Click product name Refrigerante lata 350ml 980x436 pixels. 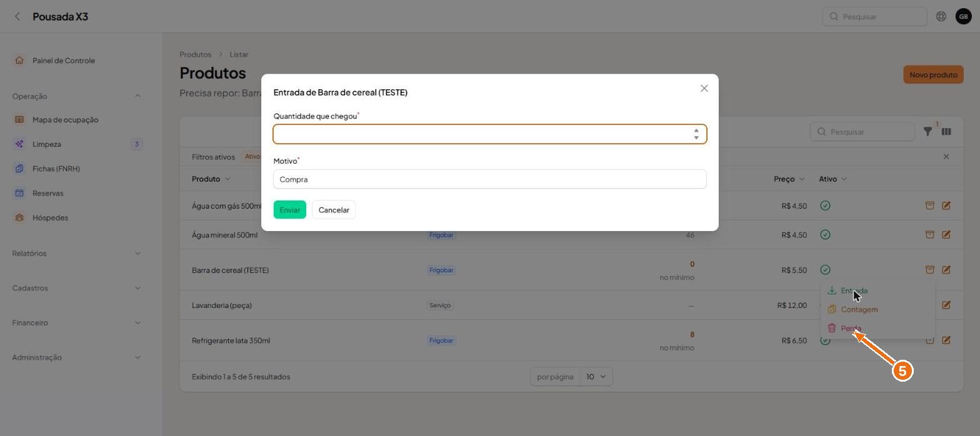point(231,340)
